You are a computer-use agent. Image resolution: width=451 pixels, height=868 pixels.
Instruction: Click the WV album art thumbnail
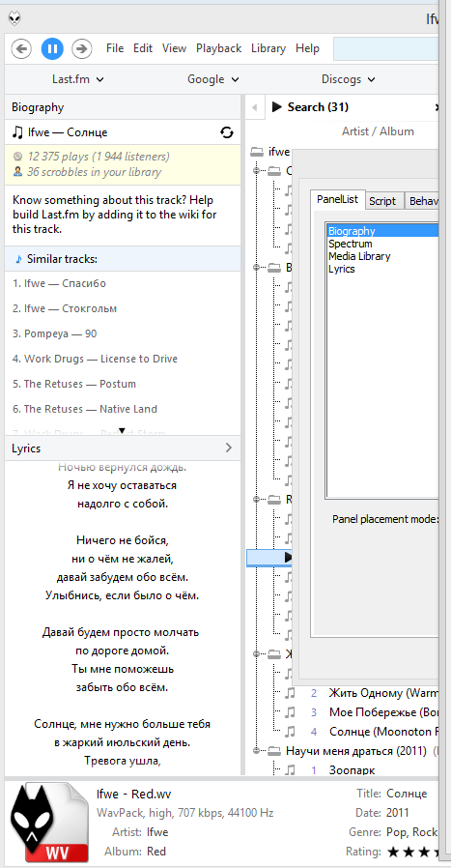[50, 822]
